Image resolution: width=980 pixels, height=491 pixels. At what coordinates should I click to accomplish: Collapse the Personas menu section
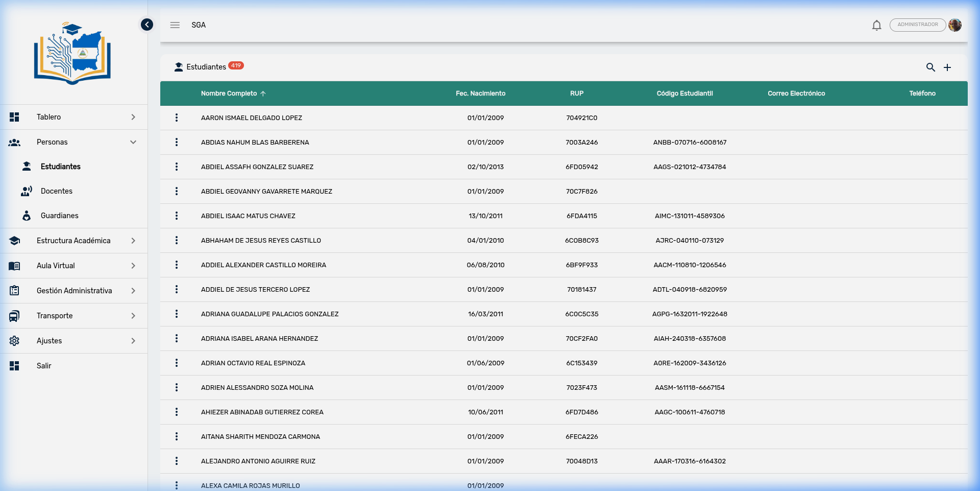click(74, 142)
